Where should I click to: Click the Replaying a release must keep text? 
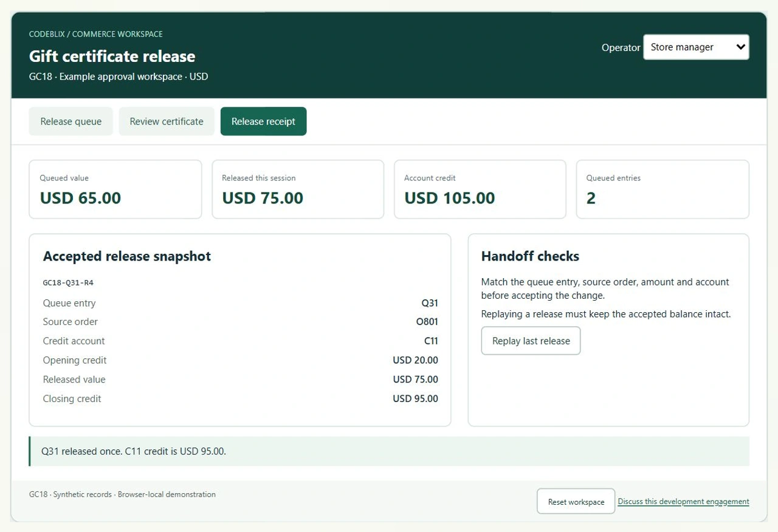pyautogui.click(x=606, y=314)
